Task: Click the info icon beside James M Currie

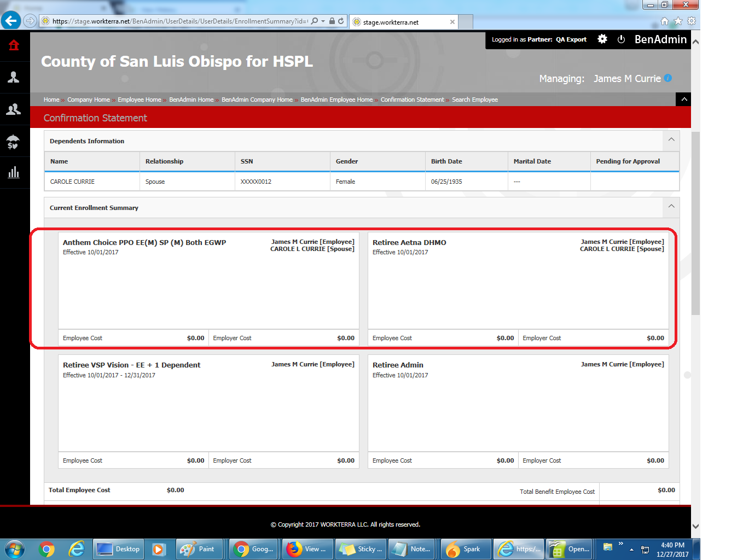Action: (x=668, y=78)
